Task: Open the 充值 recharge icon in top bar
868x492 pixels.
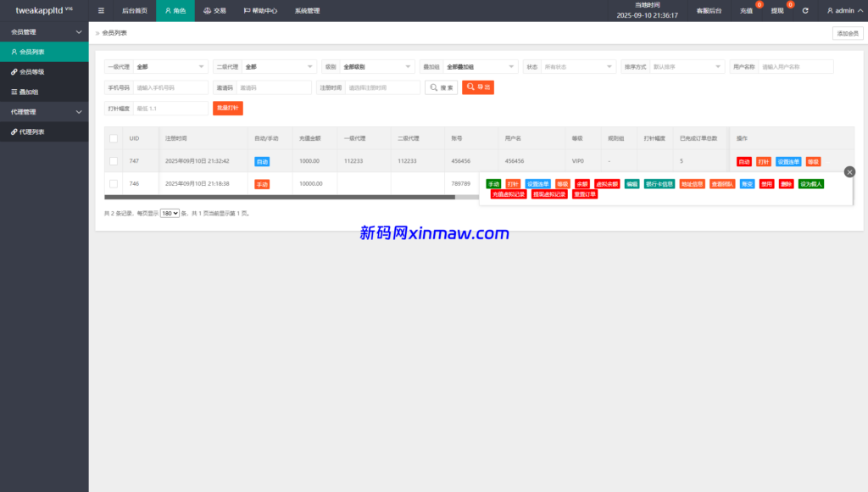Action: pos(745,10)
